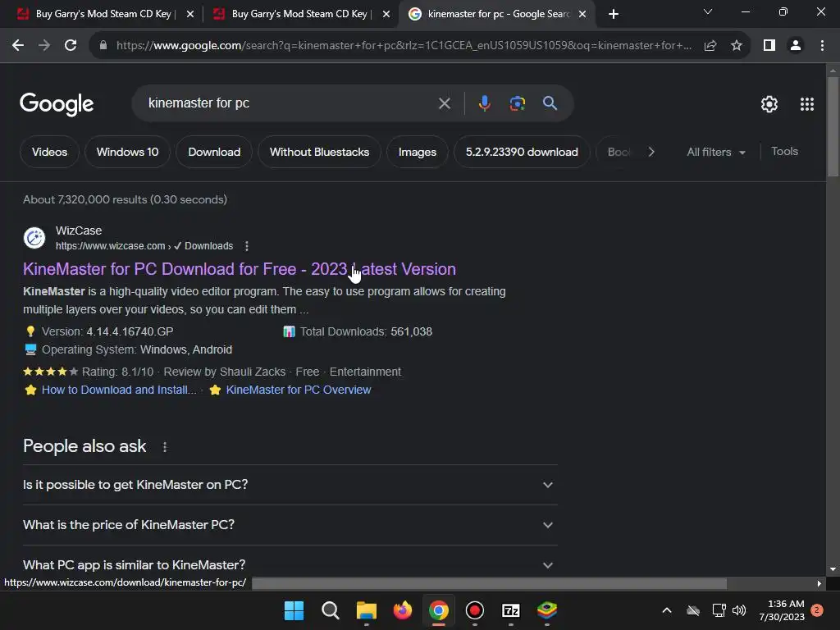840x630 pixels.
Task: Open the tab search dropdown arrow
Action: (x=708, y=11)
